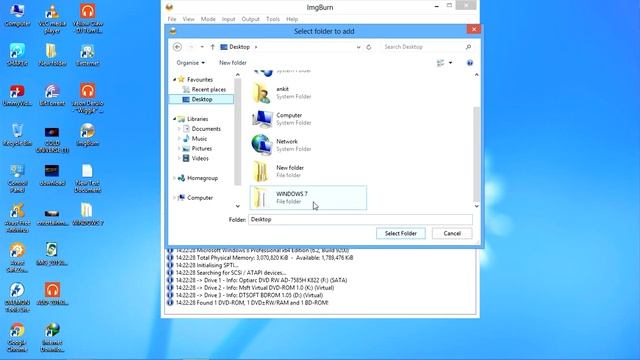This screenshot has height=360, width=640.
Task: Click the Control Panel desktop icon
Action: click(17, 178)
